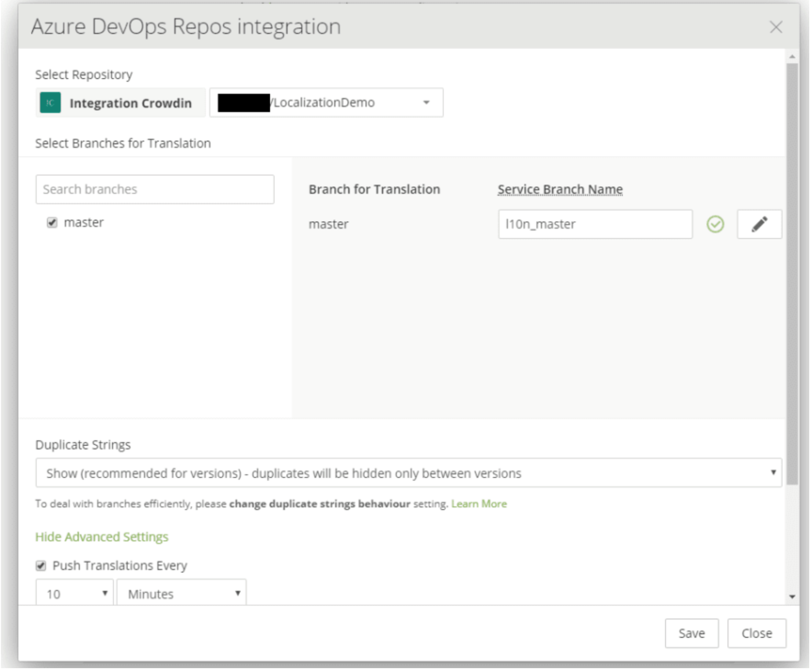Click the green checkmark status icon
812x670 pixels.
(x=715, y=224)
